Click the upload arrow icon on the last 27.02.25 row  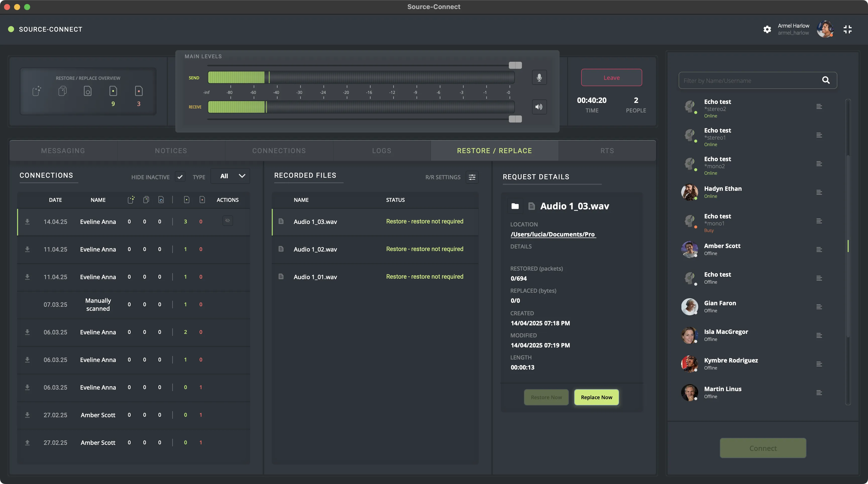point(27,443)
